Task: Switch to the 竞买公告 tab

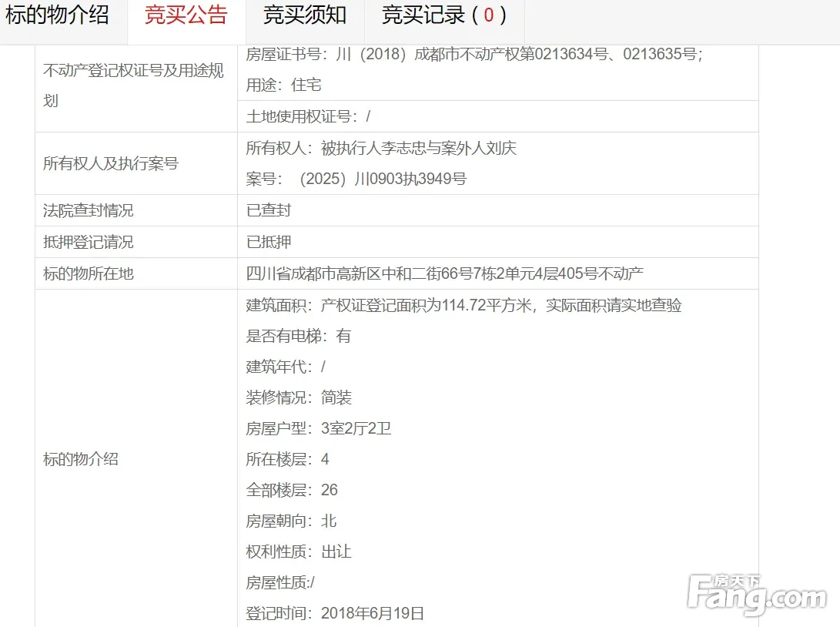Action: [x=186, y=15]
